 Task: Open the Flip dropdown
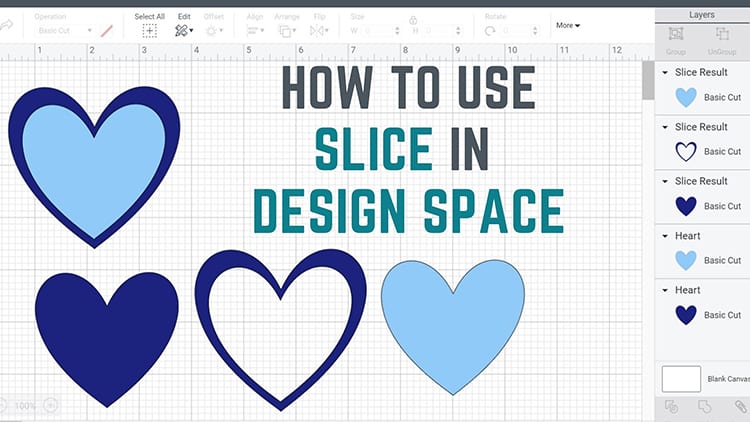(319, 31)
